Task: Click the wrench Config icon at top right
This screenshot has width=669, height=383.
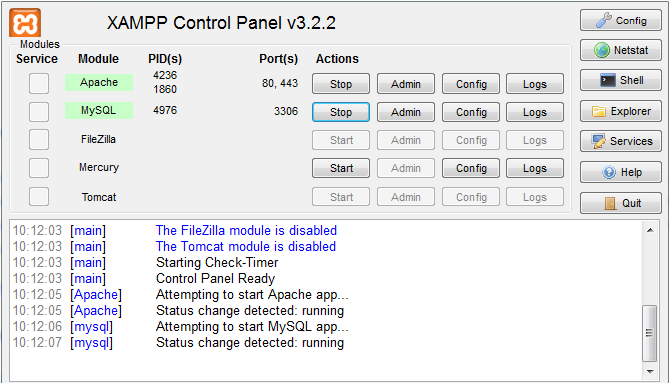Action: [604, 20]
